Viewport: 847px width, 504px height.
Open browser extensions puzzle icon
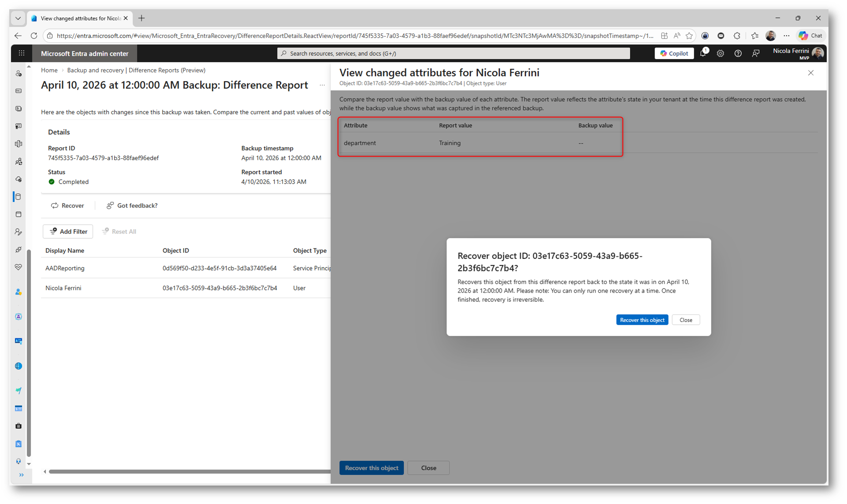(737, 36)
